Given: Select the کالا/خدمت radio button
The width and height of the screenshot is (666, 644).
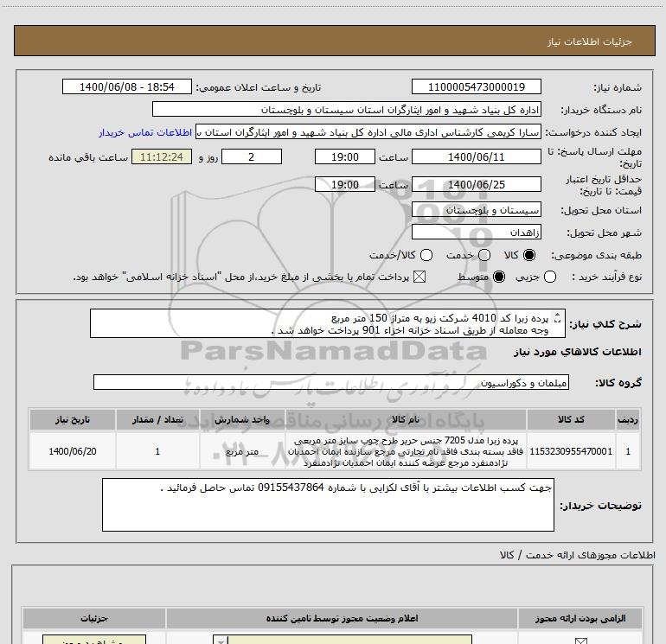Looking at the screenshot, I should [x=426, y=255].
